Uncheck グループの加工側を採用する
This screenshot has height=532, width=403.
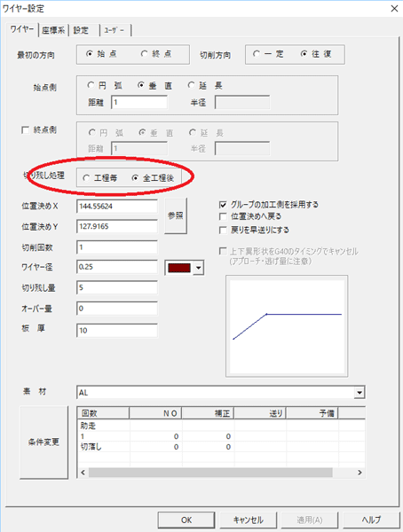(269, 205)
